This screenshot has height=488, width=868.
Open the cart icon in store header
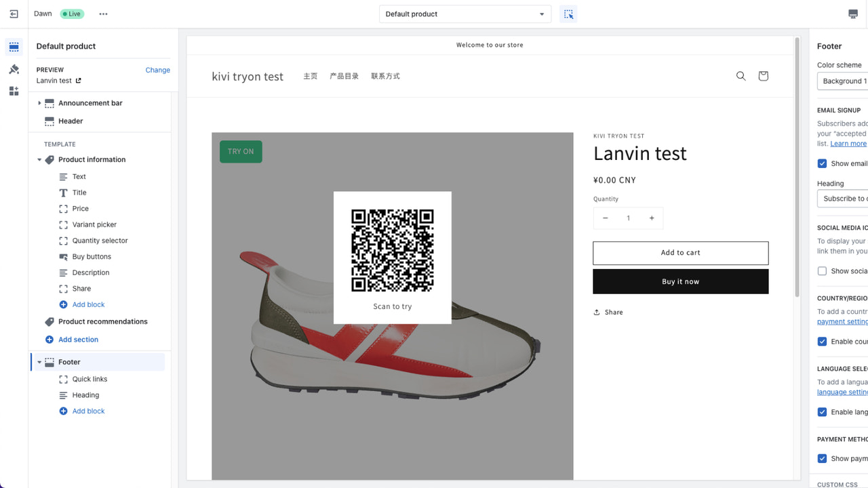coord(763,76)
